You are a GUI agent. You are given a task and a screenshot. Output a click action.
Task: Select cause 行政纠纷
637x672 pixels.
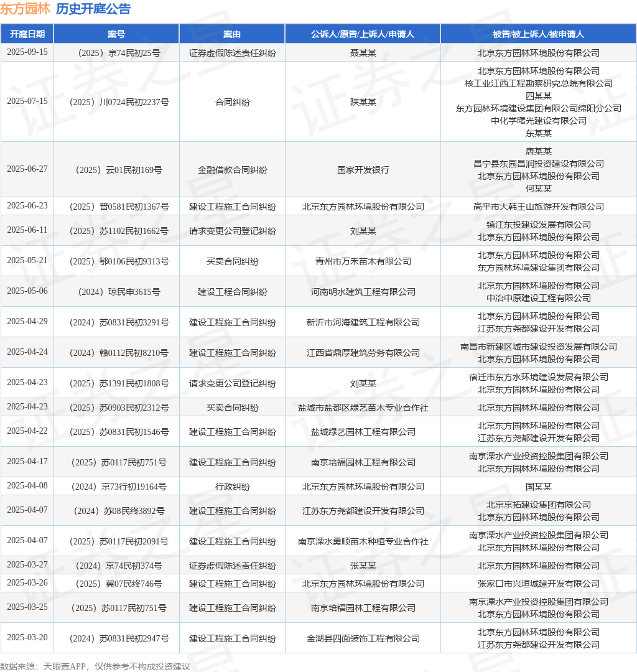232,487
